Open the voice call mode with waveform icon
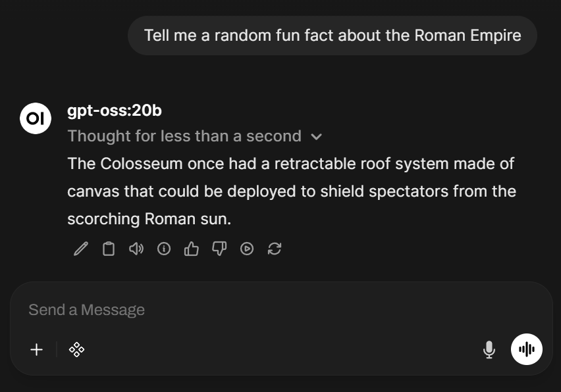Image resolution: width=561 pixels, height=392 pixels. click(525, 349)
